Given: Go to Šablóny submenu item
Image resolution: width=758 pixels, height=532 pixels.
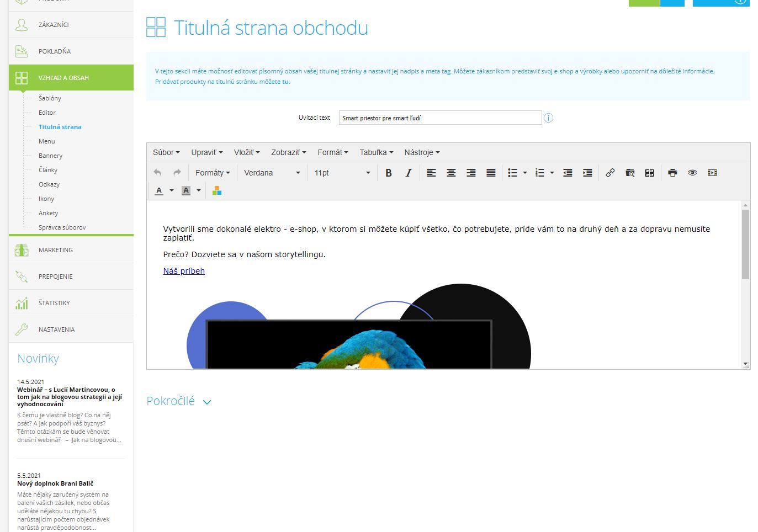Looking at the screenshot, I should point(50,98).
